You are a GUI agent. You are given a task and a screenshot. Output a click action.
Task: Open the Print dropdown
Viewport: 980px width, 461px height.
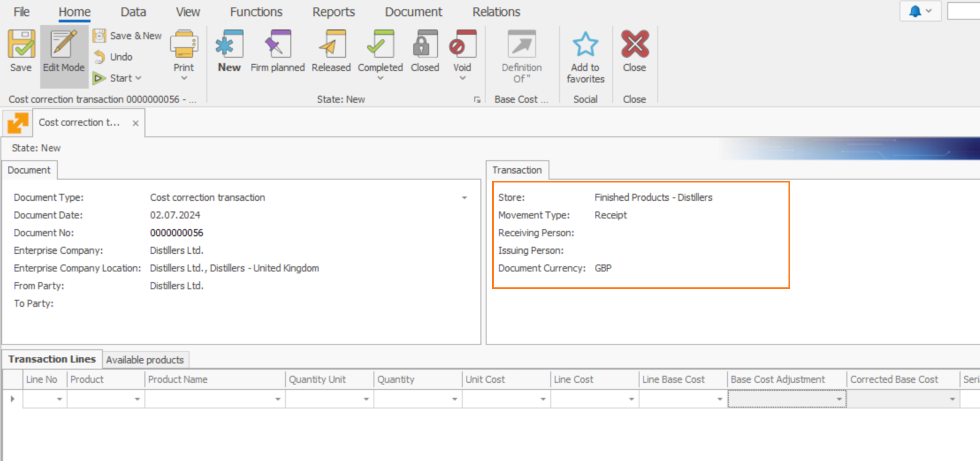[x=184, y=56]
